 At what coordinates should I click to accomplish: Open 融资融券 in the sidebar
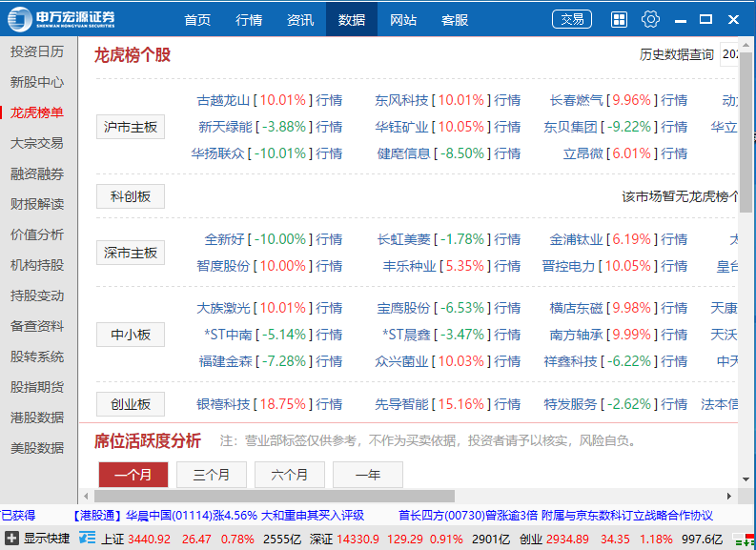click(x=37, y=173)
